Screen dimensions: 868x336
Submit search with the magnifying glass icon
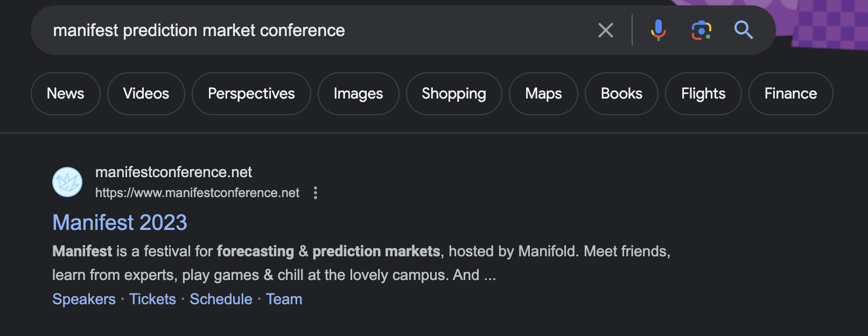coord(744,30)
